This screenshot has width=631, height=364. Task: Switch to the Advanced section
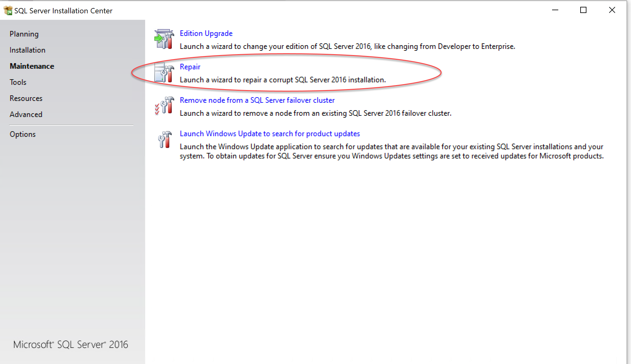[x=26, y=114]
